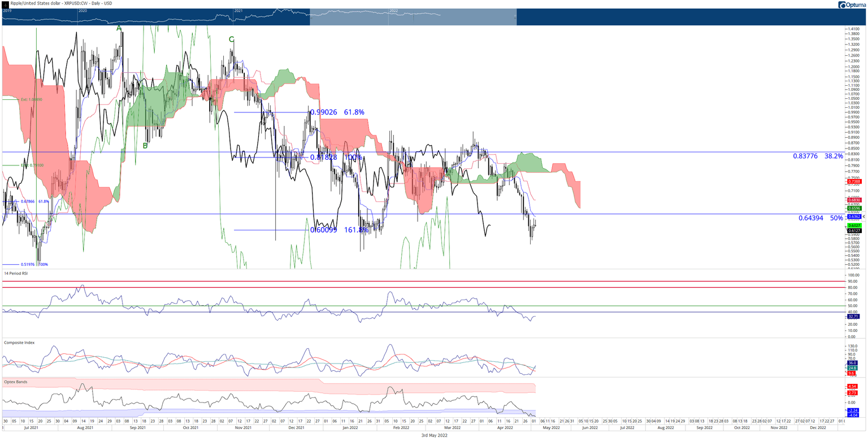Jump to 2021 in the overview navigator
The image size is (868, 442).
(x=238, y=11)
